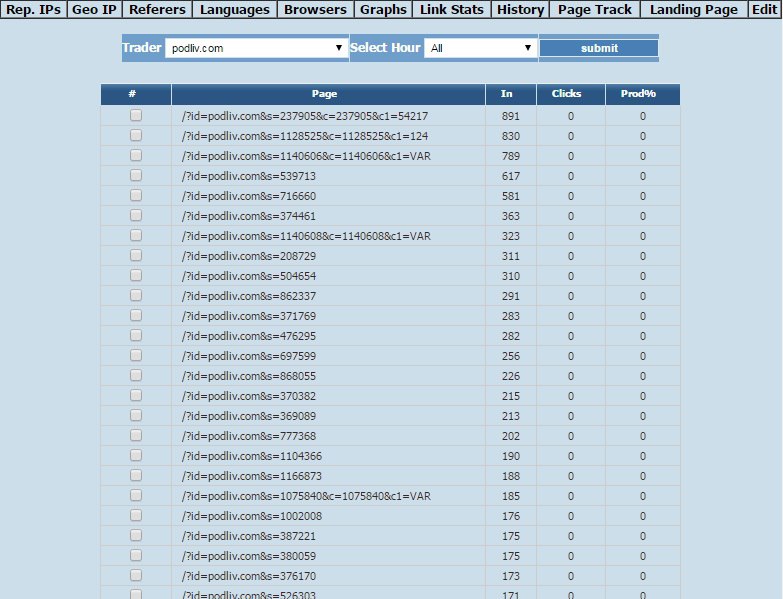
Task: Tick the checkbox for page s=539713
Action: click(136, 175)
